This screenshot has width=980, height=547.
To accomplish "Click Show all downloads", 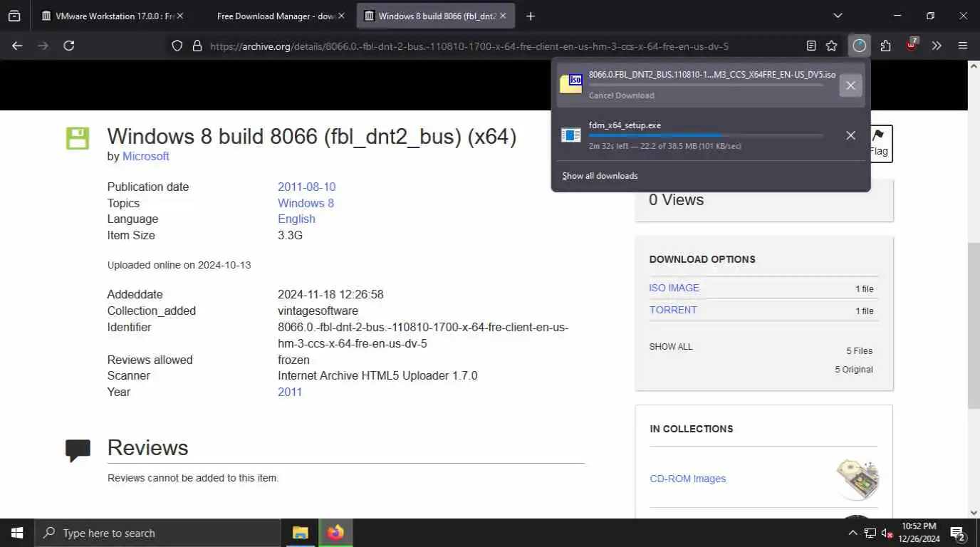I will [x=600, y=176].
